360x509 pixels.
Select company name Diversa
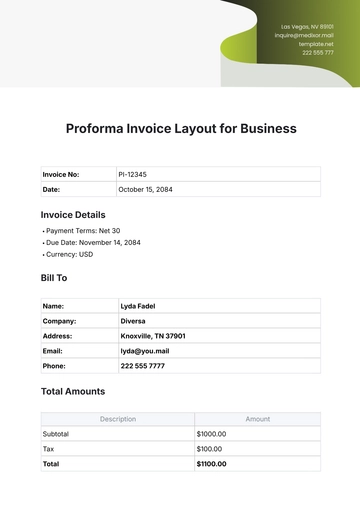tap(133, 321)
